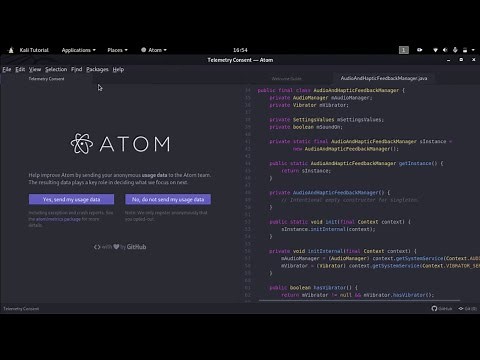Expand the system menu arrow

(473, 50)
